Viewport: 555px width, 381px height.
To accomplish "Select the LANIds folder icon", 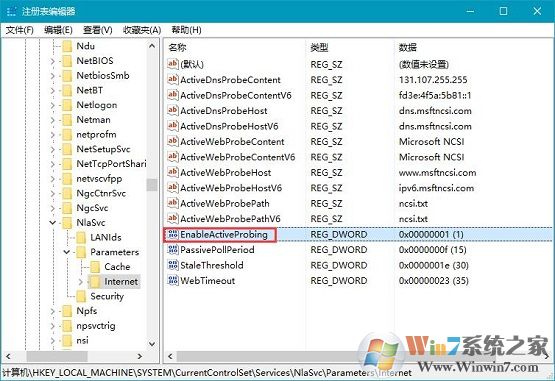I will click(81, 238).
